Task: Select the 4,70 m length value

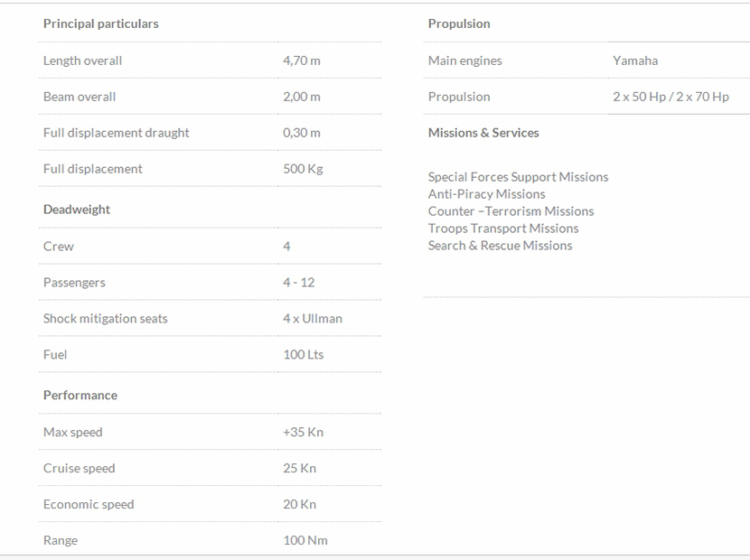Action: click(x=301, y=61)
